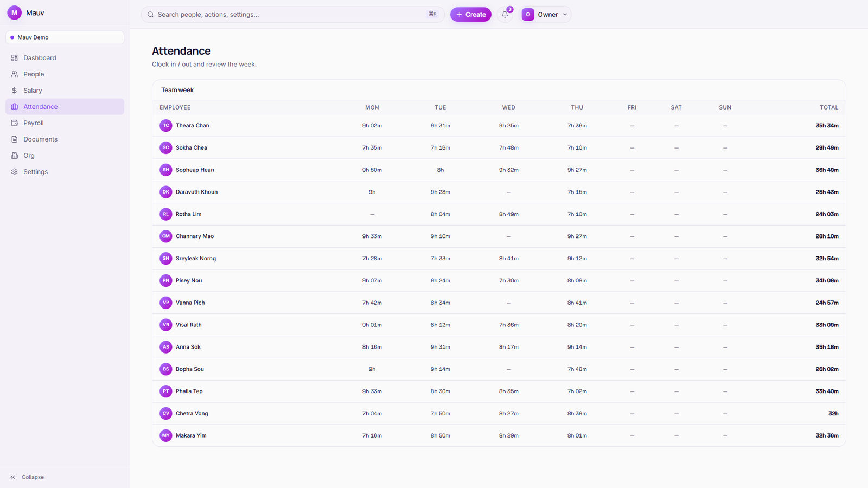
Task: Click Chetra Vong's total 32h
Action: pyautogui.click(x=833, y=413)
